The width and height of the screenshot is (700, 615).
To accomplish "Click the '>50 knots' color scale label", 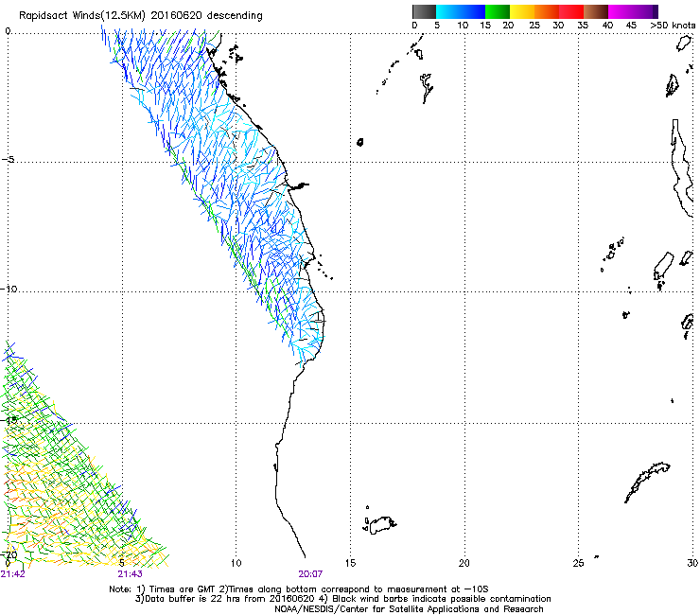I will pos(673,26).
